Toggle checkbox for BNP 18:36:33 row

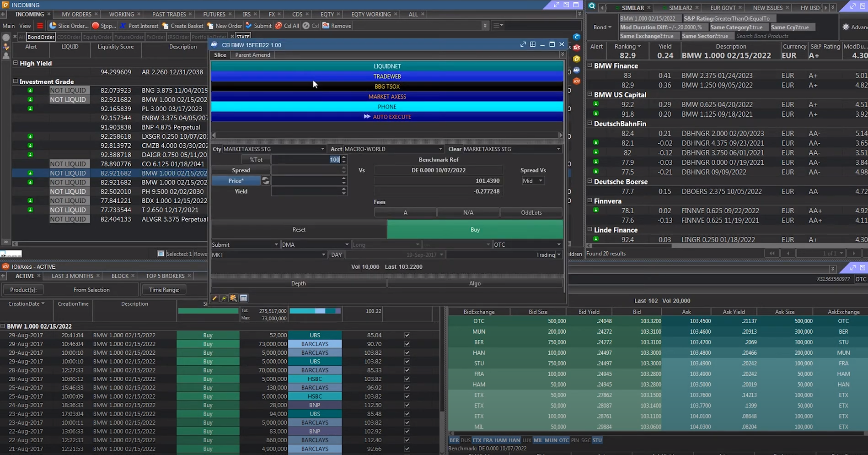[x=407, y=405]
